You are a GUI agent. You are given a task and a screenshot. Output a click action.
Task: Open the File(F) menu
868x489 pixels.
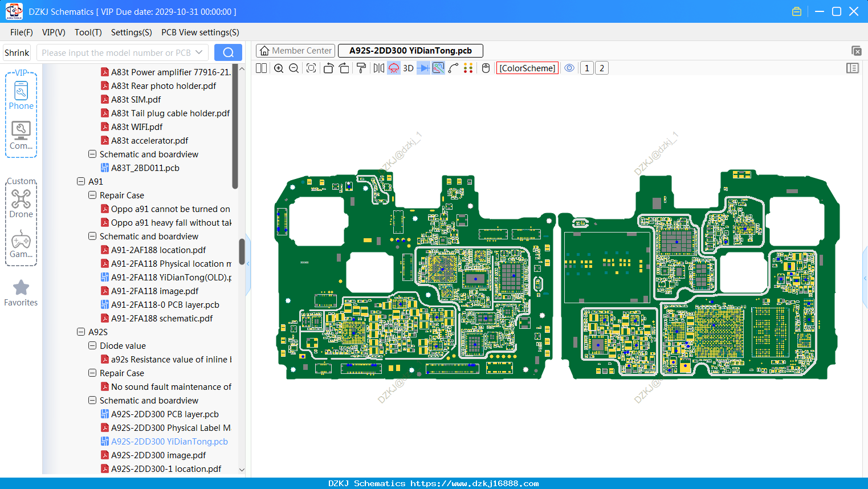coord(22,32)
